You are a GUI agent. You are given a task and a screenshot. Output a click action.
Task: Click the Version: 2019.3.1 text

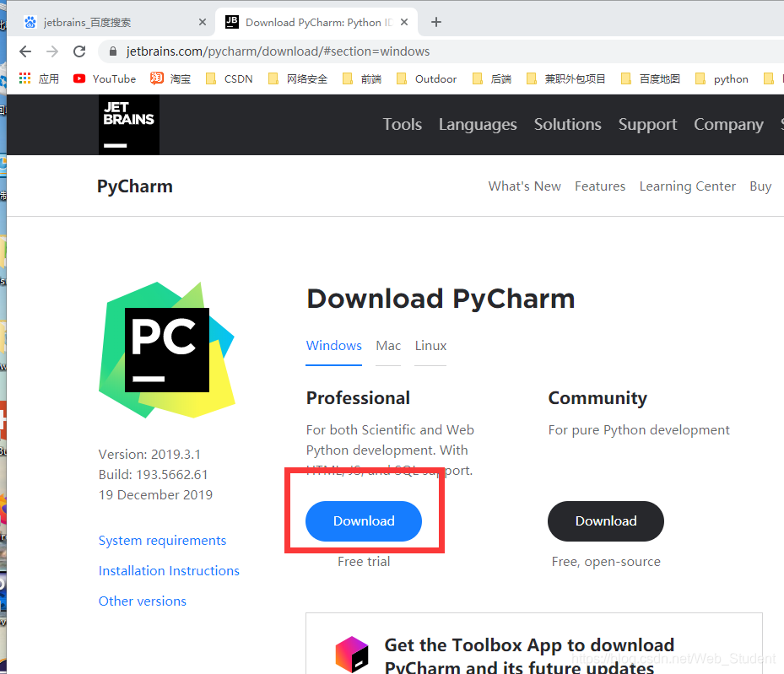pos(149,454)
